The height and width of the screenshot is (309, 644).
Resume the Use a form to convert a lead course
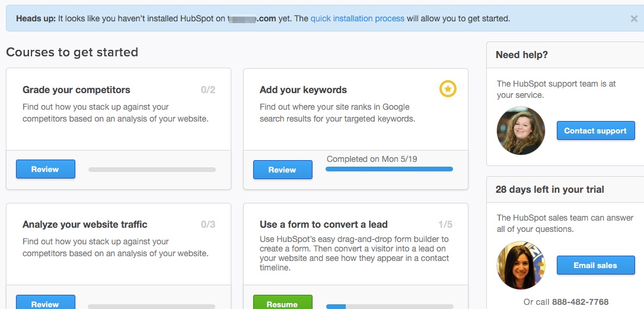(x=283, y=303)
